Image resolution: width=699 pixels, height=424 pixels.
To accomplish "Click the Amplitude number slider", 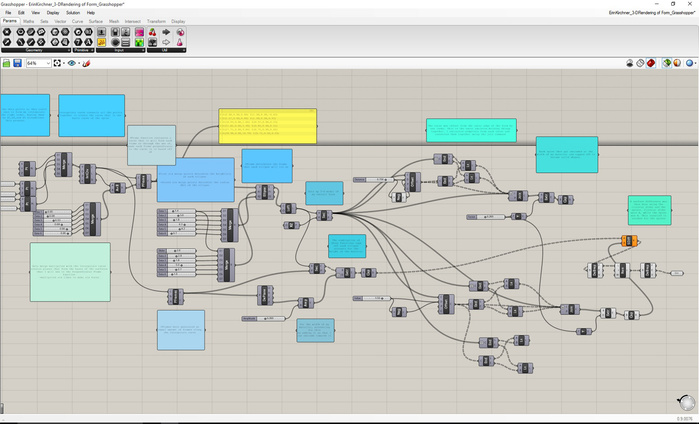I will pyautogui.click(x=263, y=319).
